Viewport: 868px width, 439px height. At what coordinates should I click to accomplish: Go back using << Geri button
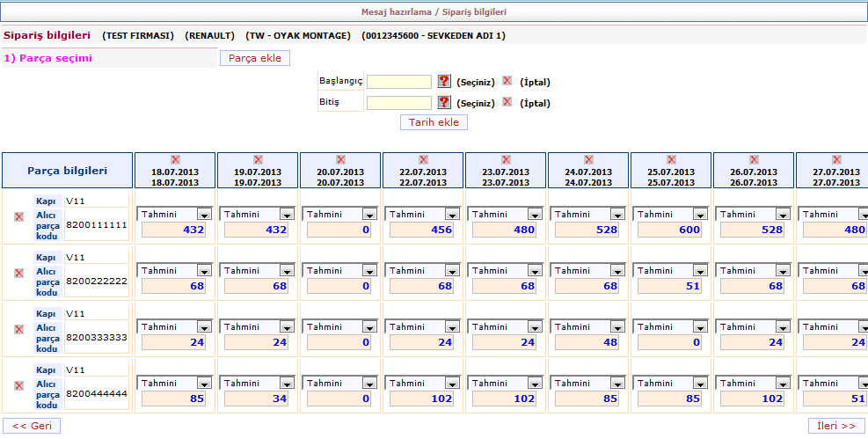pos(31,426)
